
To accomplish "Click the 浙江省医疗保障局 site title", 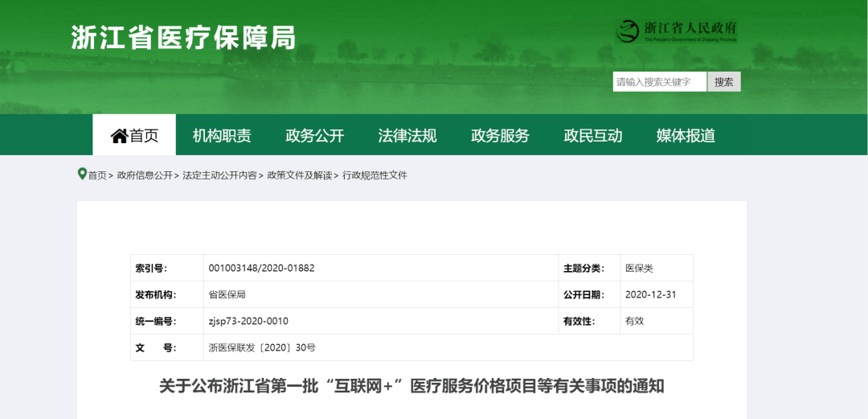I will pyautogui.click(x=183, y=38).
